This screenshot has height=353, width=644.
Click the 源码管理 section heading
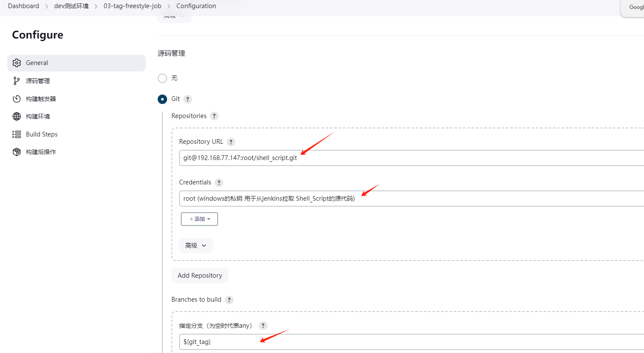point(171,53)
